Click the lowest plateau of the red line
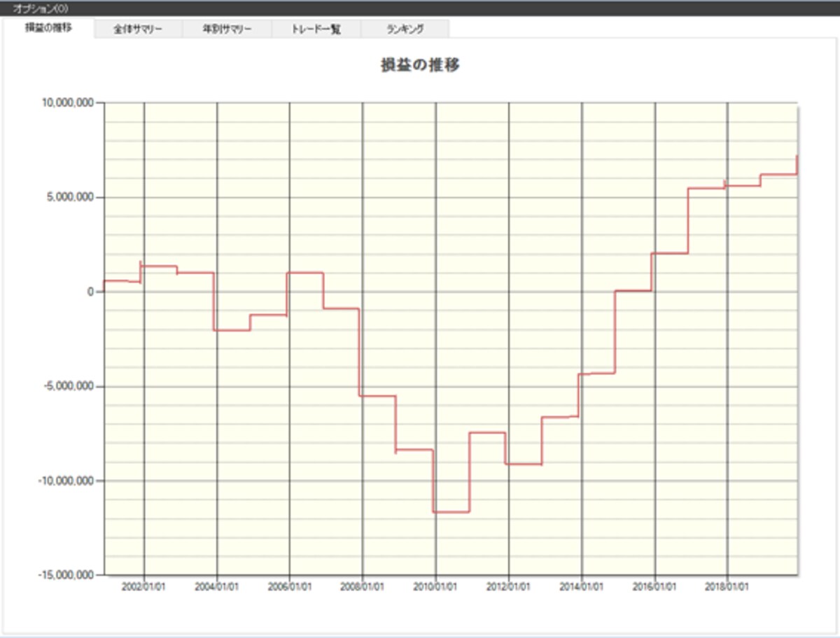Viewport: 840px width, 638px height. 451,512
